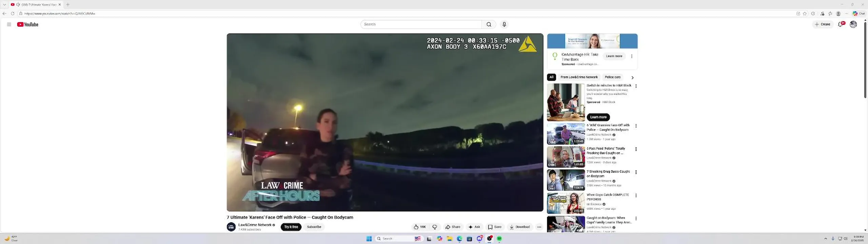The image size is (868, 244).
Task: Share the video
Action: 453,227
